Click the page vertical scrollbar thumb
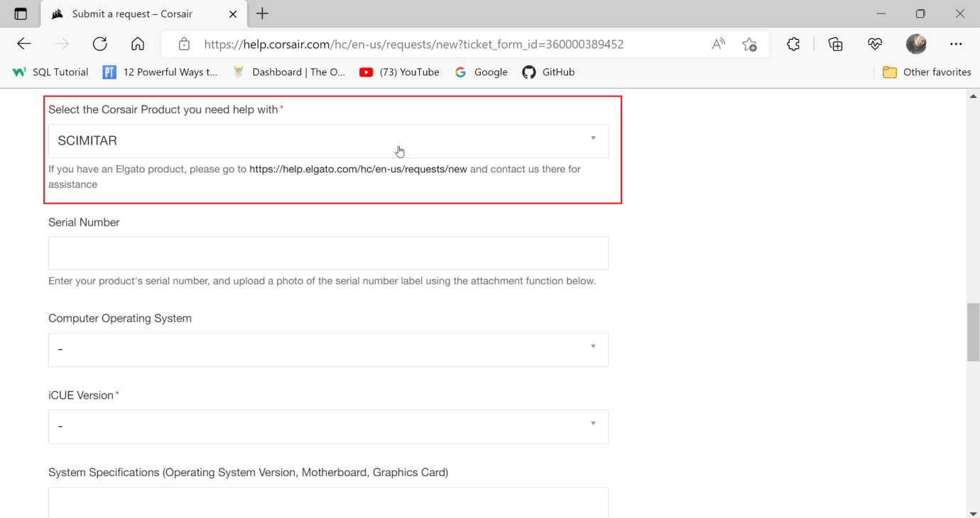 point(973,332)
